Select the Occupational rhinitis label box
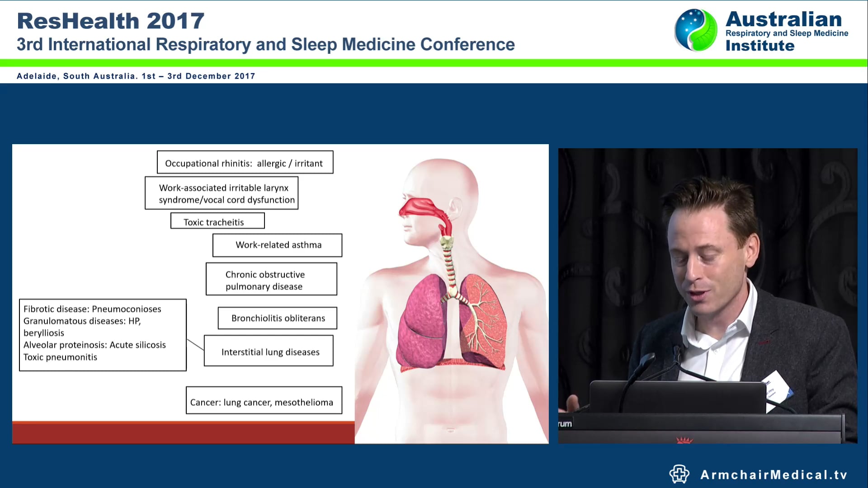The width and height of the screenshot is (868, 488). pos(245,163)
